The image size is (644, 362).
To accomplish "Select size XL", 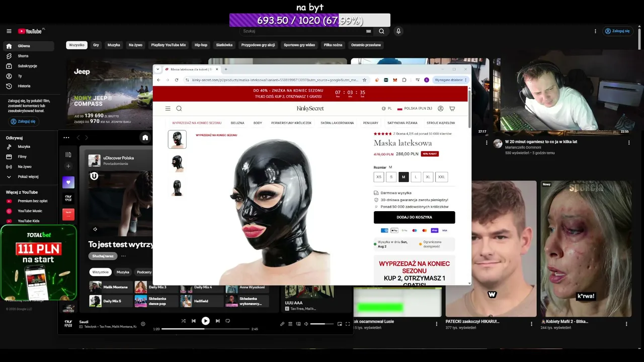I will click(428, 177).
